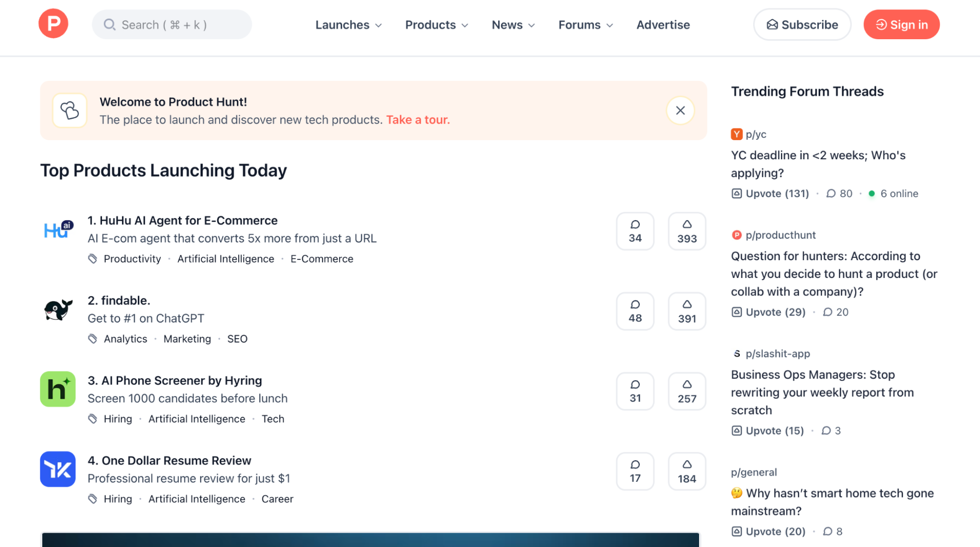Open comments on findable.
The image size is (980, 547).
(x=635, y=311)
